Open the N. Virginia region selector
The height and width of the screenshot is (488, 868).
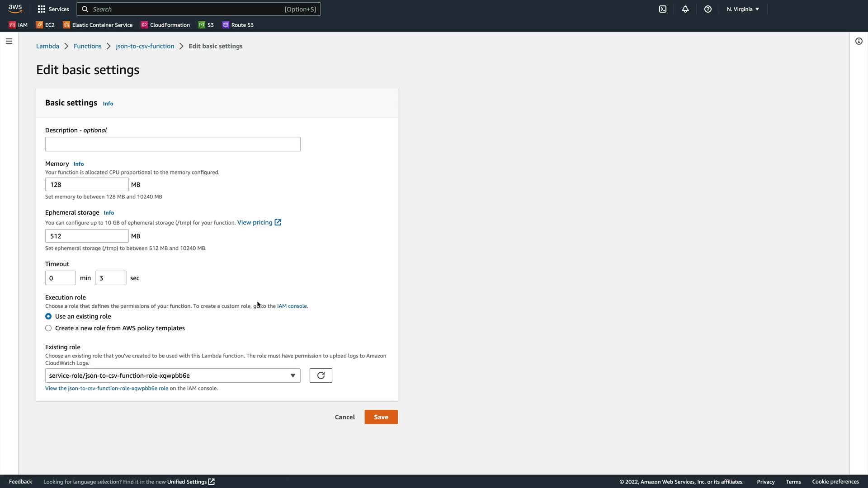pos(743,9)
